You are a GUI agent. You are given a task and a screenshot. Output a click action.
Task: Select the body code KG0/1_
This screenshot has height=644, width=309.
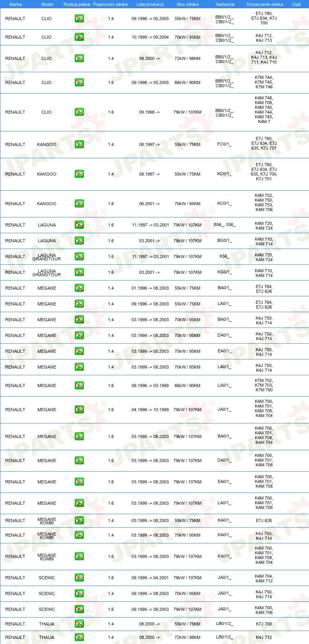pyautogui.click(x=224, y=272)
